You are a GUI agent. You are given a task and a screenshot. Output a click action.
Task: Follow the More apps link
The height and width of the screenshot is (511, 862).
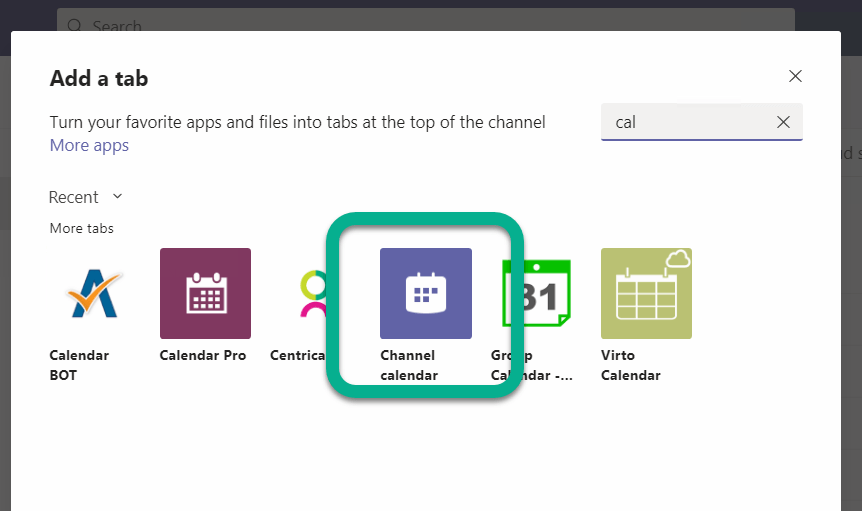click(89, 145)
